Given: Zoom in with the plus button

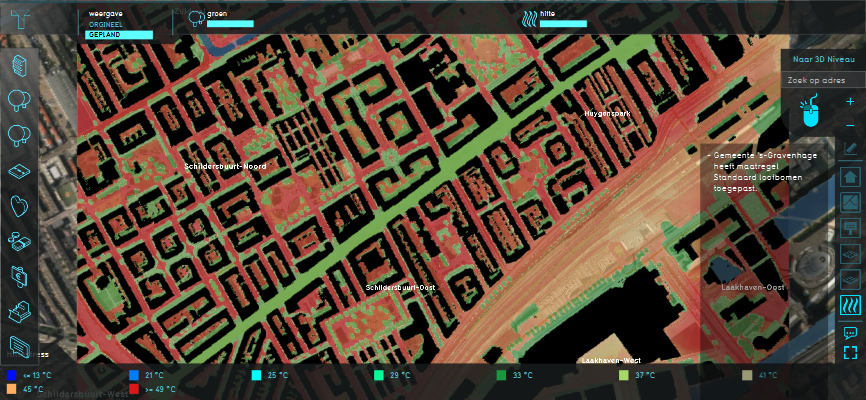Looking at the screenshot, I should tap(850, 101).
